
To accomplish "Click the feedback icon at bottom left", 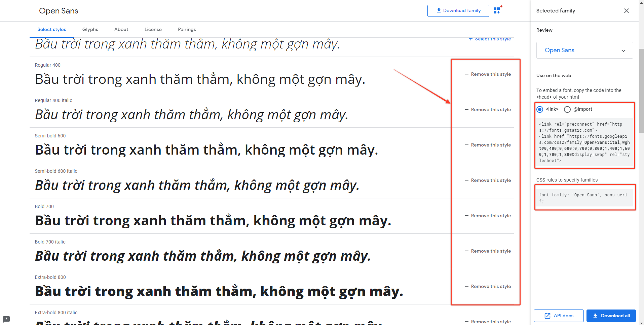I will (6, 319).
